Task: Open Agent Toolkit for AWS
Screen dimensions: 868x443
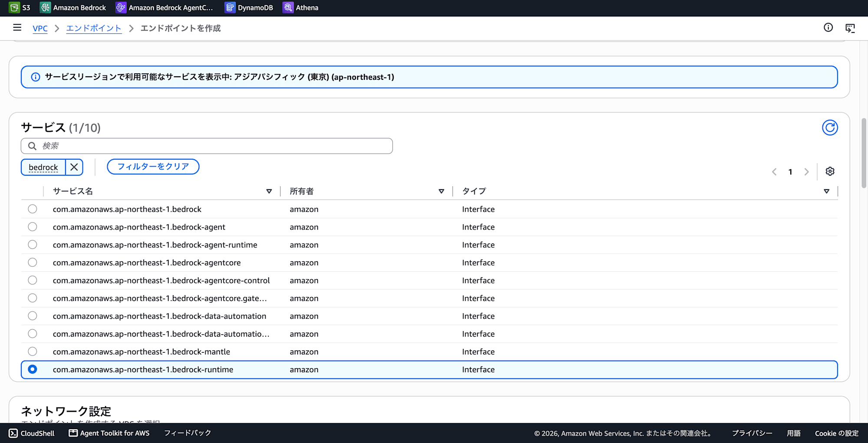Action: 109,433
